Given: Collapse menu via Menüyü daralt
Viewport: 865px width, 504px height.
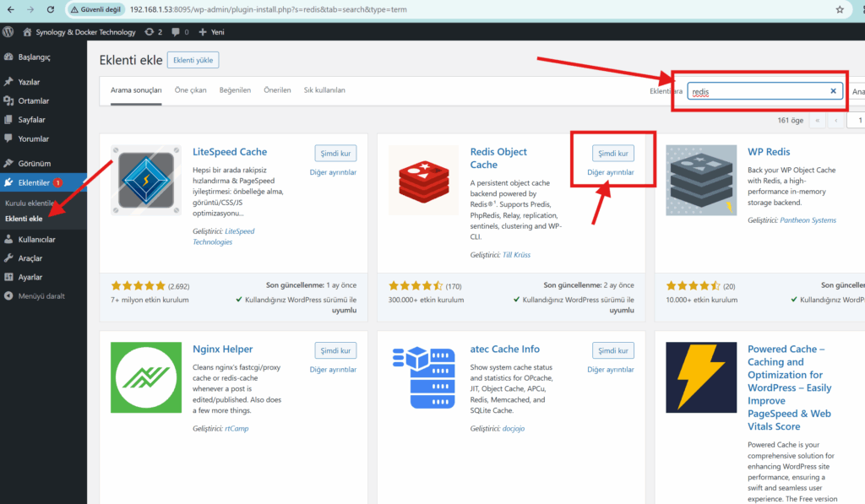Looking at the screenshot, I should pyautogui.click(x=35, y=296).
